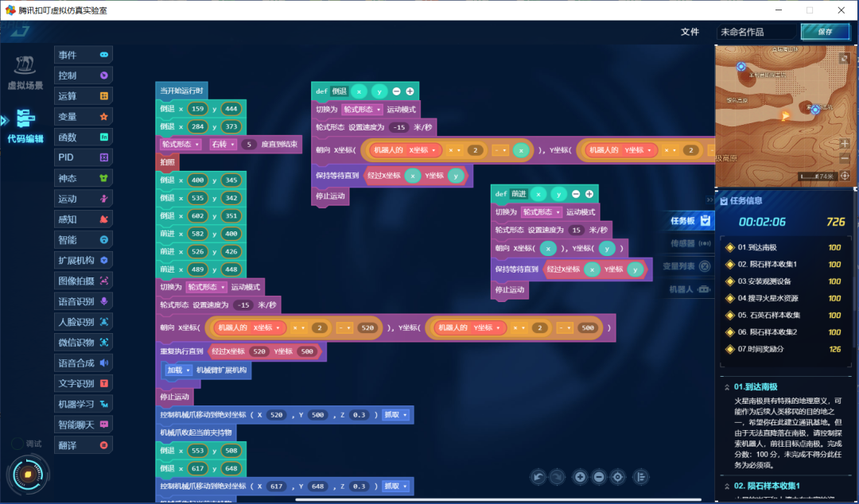Zoom out the code workspace

599,477
